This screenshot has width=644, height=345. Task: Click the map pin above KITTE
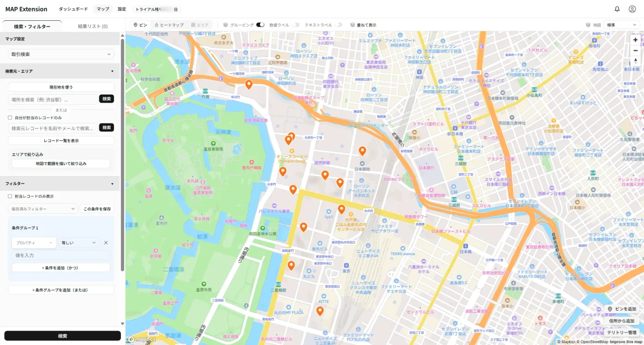pos(320,311)
